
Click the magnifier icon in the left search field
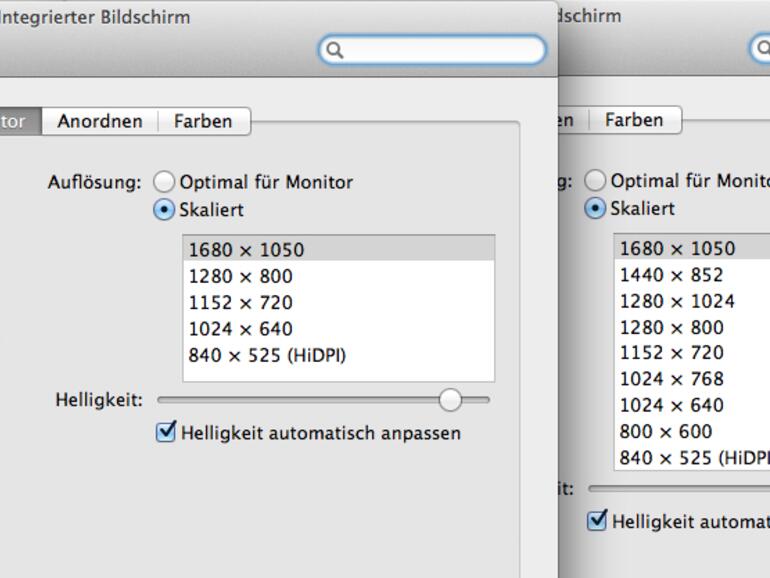click(x=335, y=50)
